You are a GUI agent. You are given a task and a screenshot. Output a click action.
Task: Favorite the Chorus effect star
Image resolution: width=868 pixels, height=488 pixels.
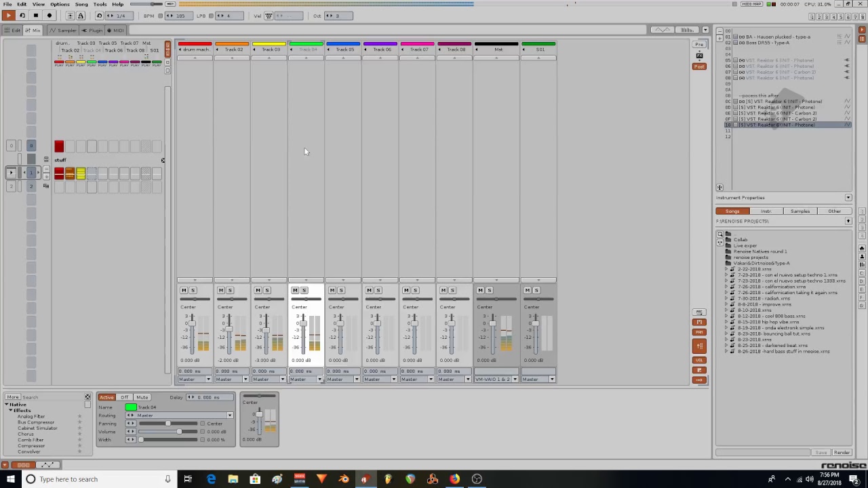[x=80, y=434]
